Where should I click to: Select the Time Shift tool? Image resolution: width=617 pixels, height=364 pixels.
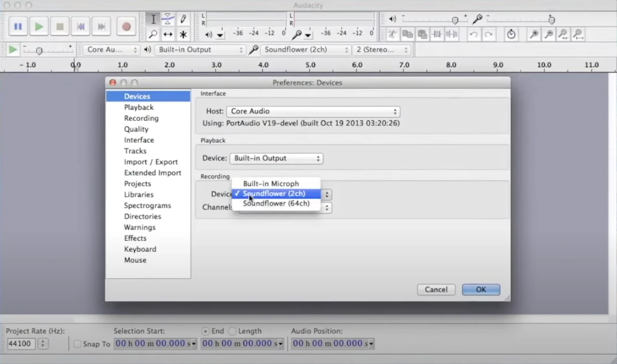tap(168, 34)
